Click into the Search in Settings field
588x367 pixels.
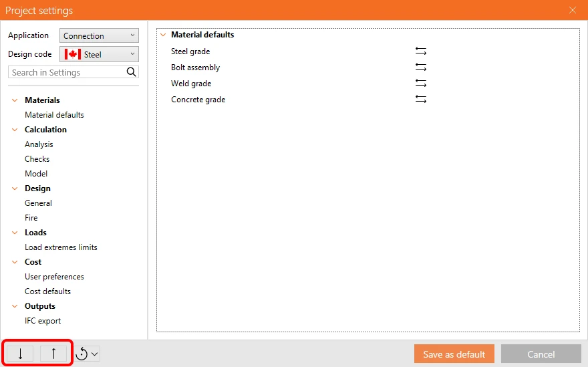coord(67,72)
